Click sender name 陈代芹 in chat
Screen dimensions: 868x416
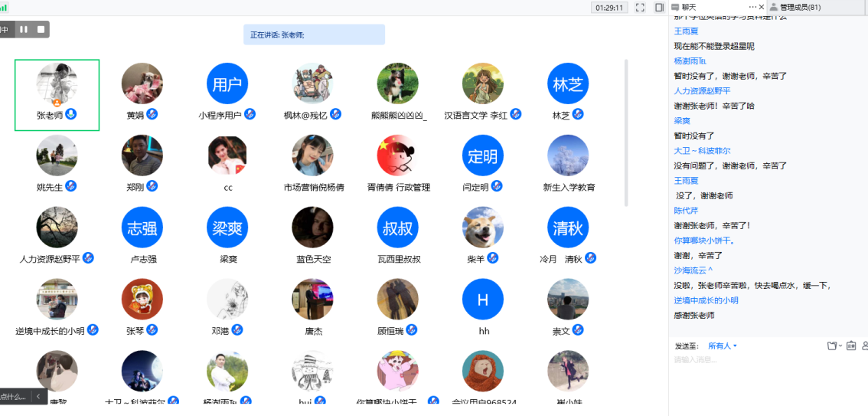click(686, 211)
